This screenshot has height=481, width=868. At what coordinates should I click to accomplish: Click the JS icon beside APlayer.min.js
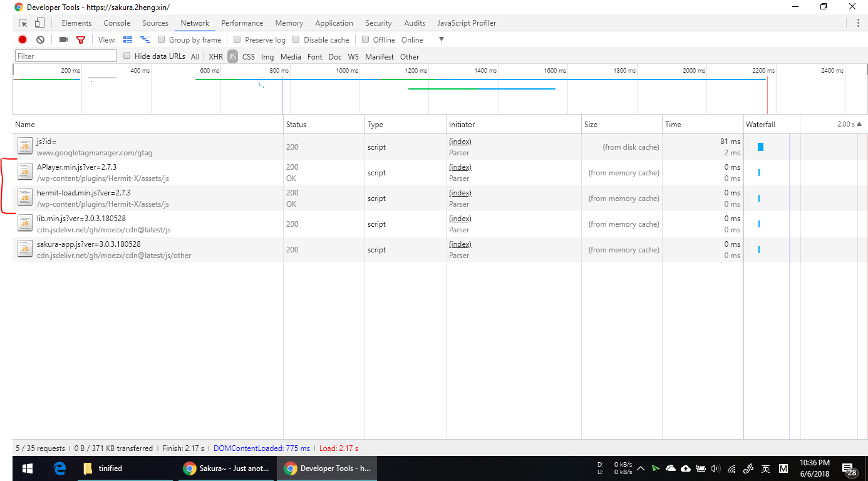tap(24, 172)
